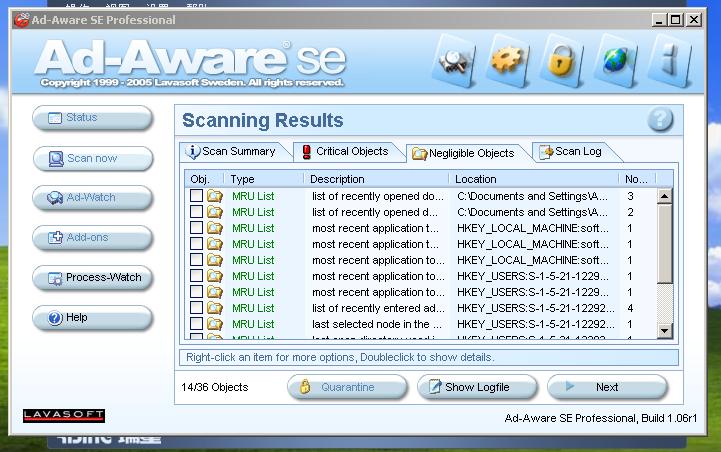
Task: Click the '14/36 Objects' counter text
Action: point(215,387)
